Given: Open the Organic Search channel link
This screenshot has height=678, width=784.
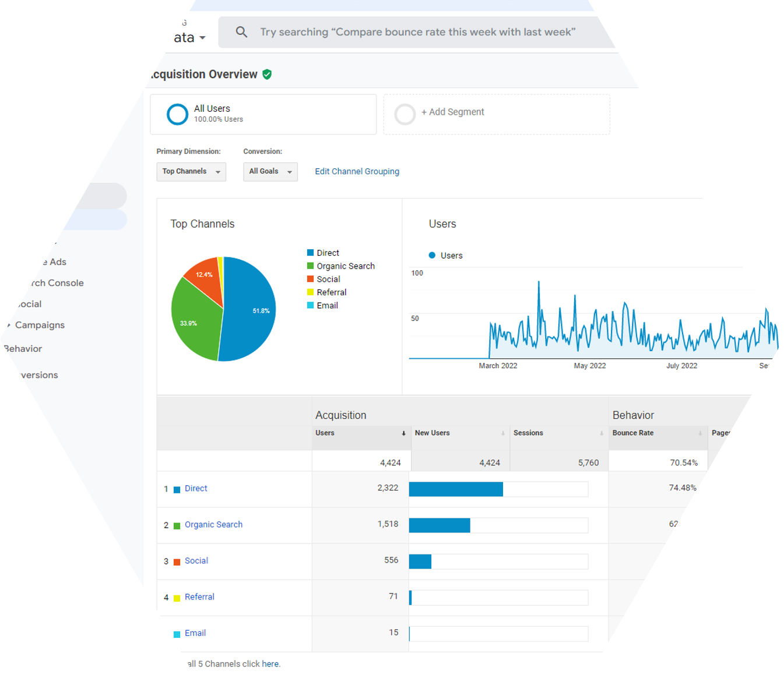Looking at the screenshot, I should point(213,525).
